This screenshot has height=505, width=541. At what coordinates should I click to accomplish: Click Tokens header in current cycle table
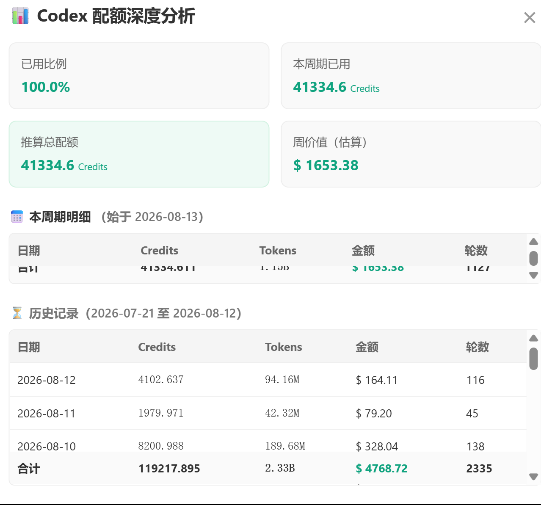click(278, 250)
